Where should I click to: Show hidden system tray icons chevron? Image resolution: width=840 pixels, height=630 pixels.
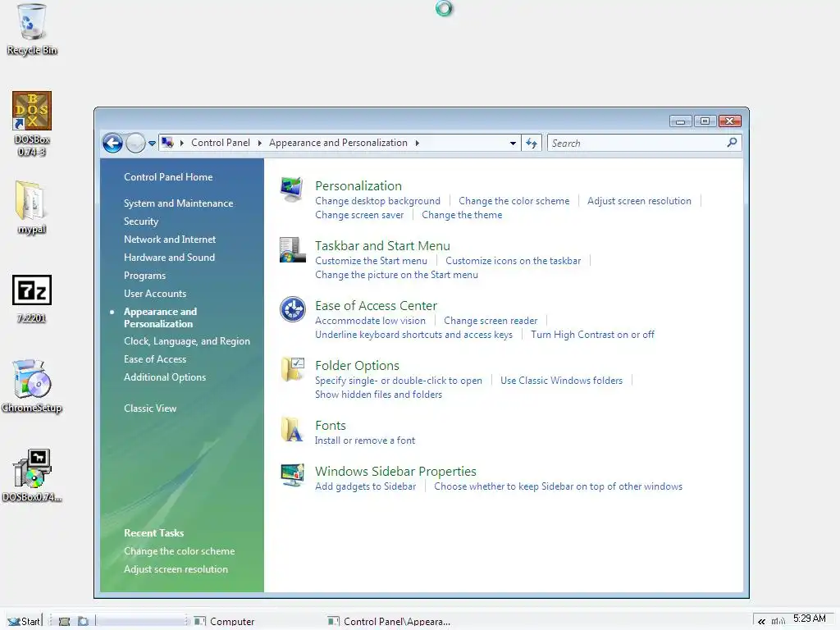pos(761,622)
